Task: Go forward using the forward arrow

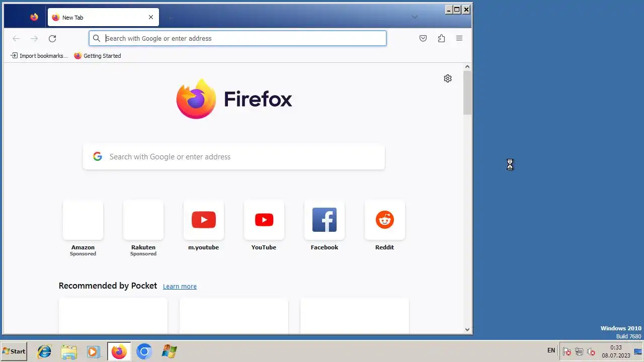Action: pos(34,38)
